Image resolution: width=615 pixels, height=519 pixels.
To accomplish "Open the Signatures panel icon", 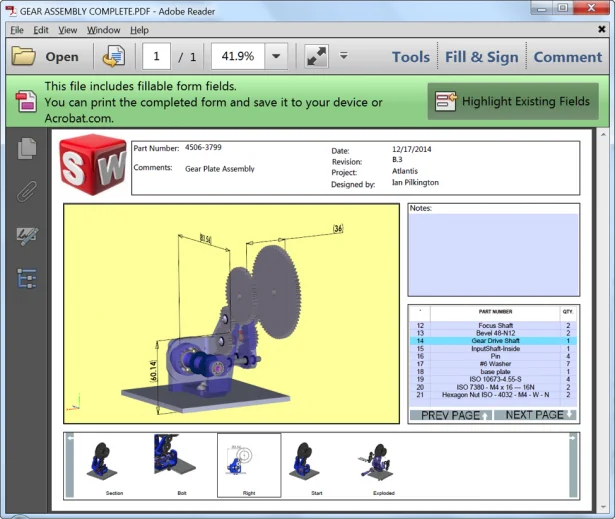I will pyautogui.click(x=27, y=236).
